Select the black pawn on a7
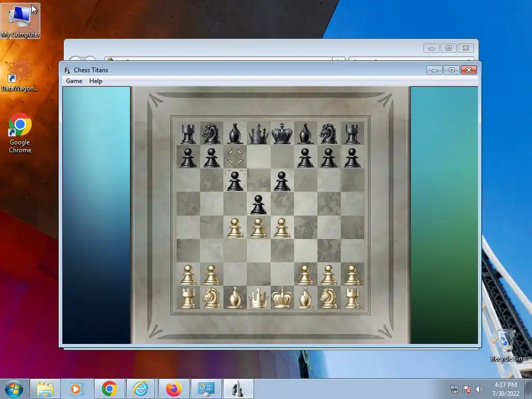Image resolution: width=532 pixels, height=399 pixels. (188, 158)
